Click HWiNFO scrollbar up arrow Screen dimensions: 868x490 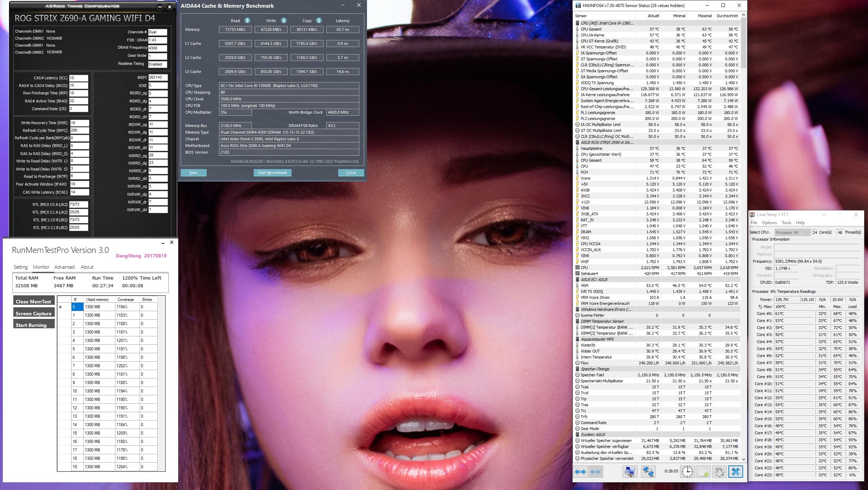pos(743,15)
